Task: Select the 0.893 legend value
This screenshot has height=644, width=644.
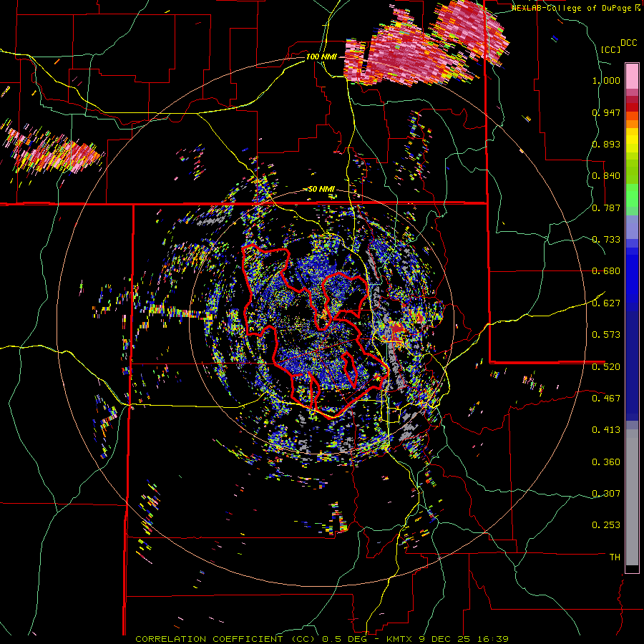Action: [606, 144]
